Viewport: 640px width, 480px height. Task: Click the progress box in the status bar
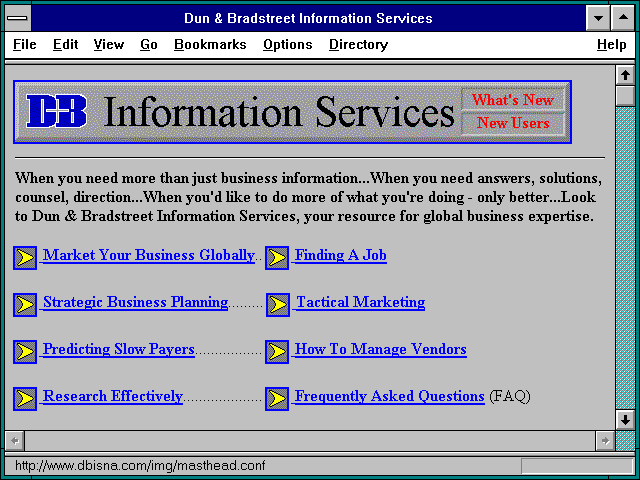tap(577, 466)
